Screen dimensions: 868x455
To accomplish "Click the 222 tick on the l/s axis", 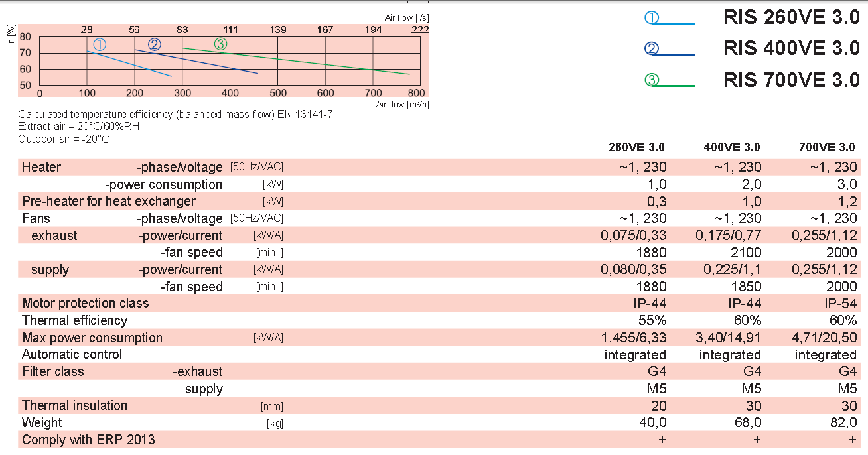I will [420, 29].
